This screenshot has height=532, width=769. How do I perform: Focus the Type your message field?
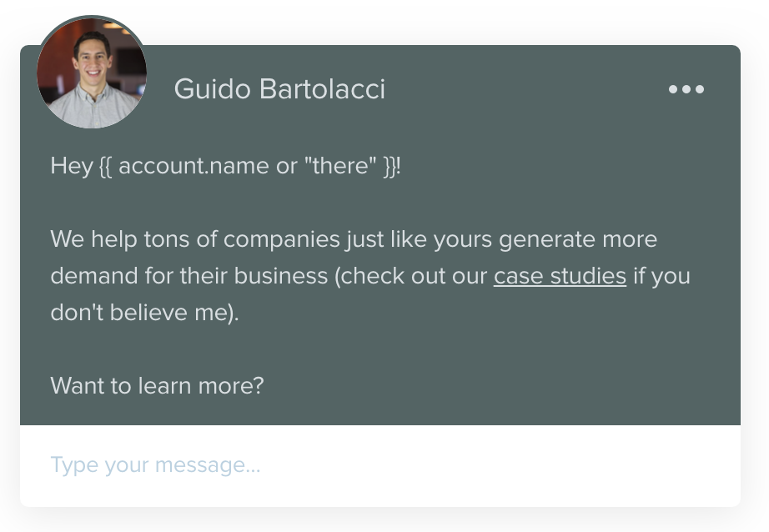point(379,464)
